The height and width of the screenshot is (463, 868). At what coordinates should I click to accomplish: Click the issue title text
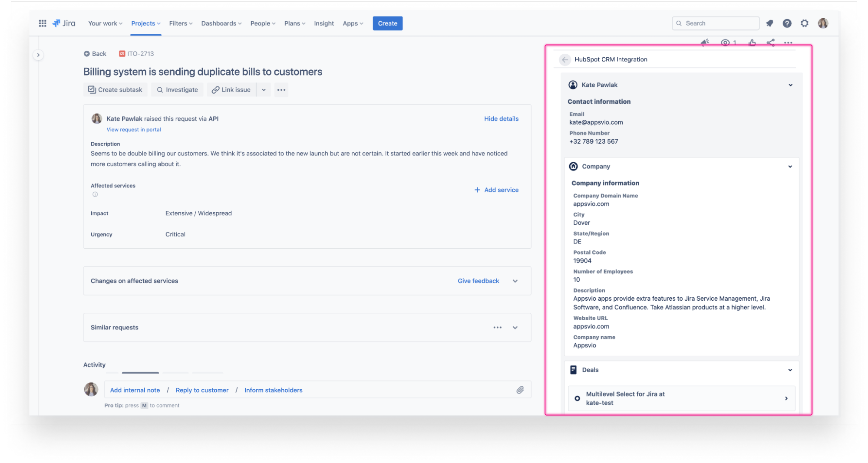[203, 72]
